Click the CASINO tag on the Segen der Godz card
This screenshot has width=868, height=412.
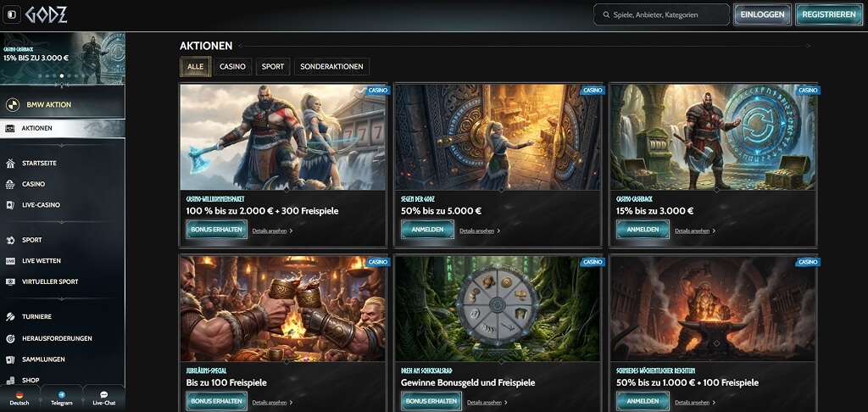[x=593, y=90]
